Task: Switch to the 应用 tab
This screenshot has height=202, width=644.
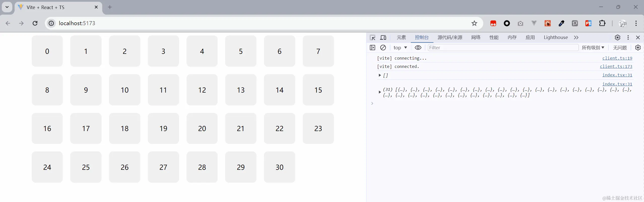Action: (x=530, y=37)
